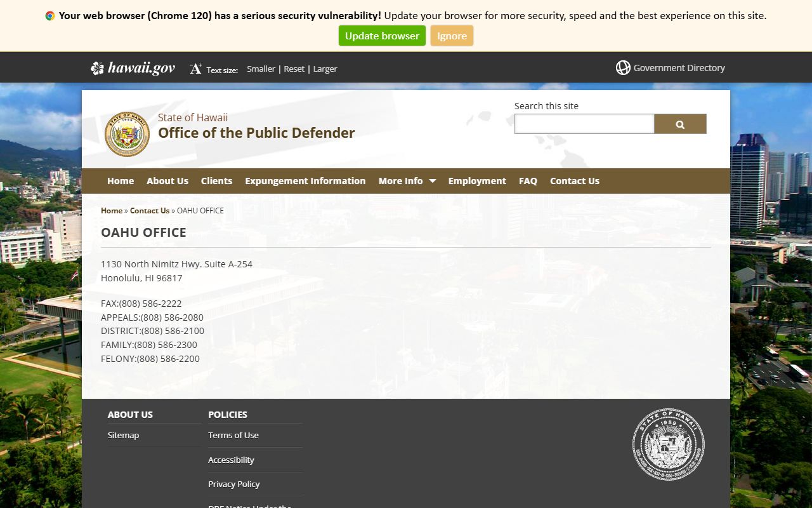The height and width of the screenshot is (508, 812).
Task: Click the OAHU OFFICE page heading
Action: click(x=143, y=232)
